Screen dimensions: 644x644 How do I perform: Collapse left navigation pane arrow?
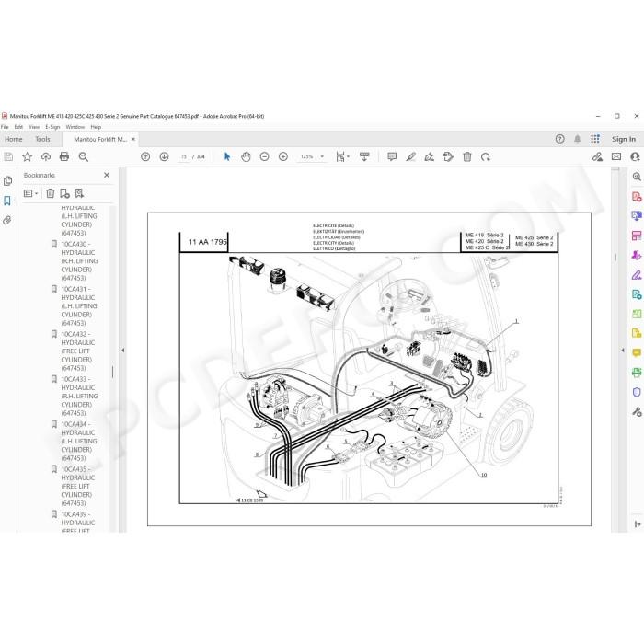(x=122, y=351)
